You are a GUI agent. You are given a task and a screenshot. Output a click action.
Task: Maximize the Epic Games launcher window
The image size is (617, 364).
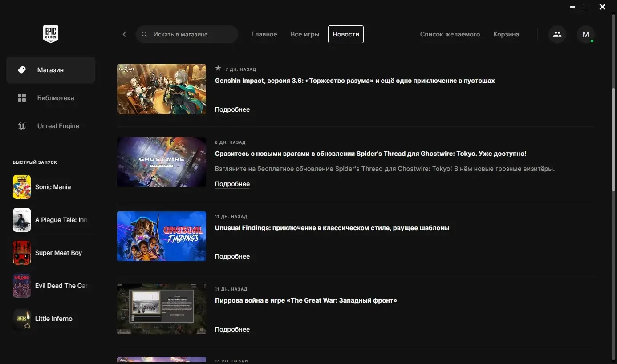click(585, 7)
